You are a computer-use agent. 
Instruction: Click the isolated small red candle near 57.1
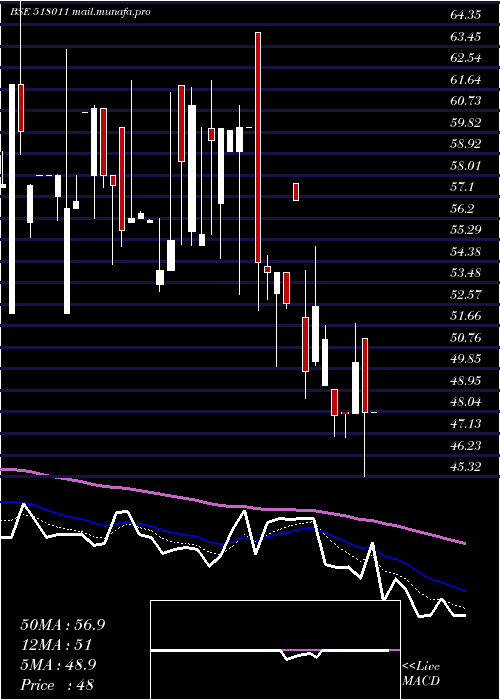296,192
